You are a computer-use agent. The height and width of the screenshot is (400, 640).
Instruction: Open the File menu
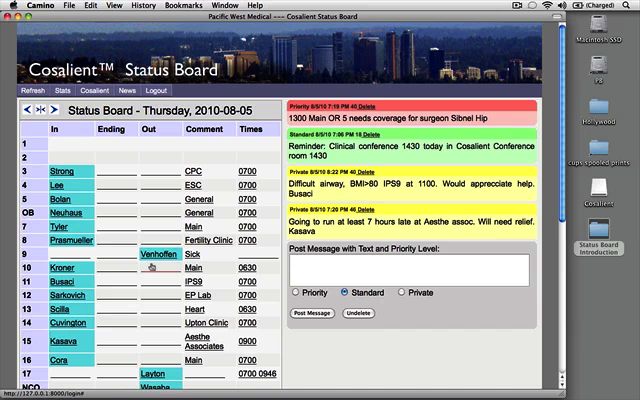(69, 5)
